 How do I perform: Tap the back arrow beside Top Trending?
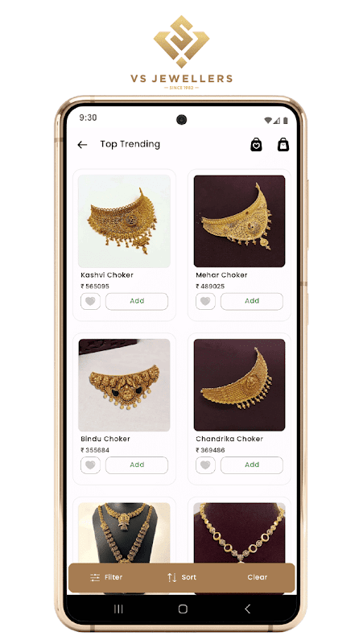click(82, 145)
